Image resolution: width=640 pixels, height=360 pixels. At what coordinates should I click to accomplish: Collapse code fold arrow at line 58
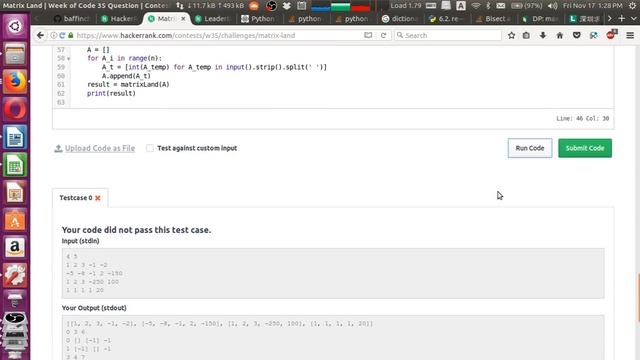pos(69,59)
